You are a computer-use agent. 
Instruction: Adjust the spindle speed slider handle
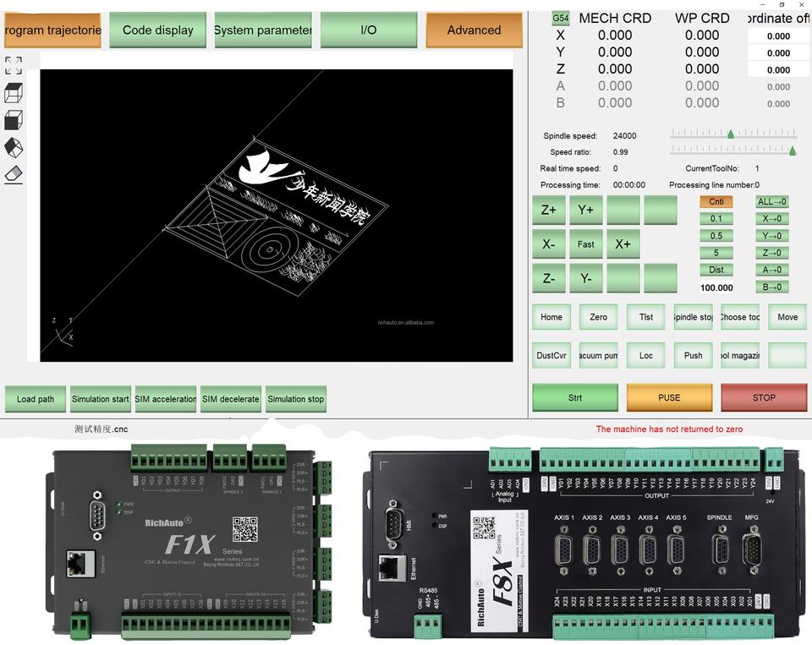click(x=730, y=134)
